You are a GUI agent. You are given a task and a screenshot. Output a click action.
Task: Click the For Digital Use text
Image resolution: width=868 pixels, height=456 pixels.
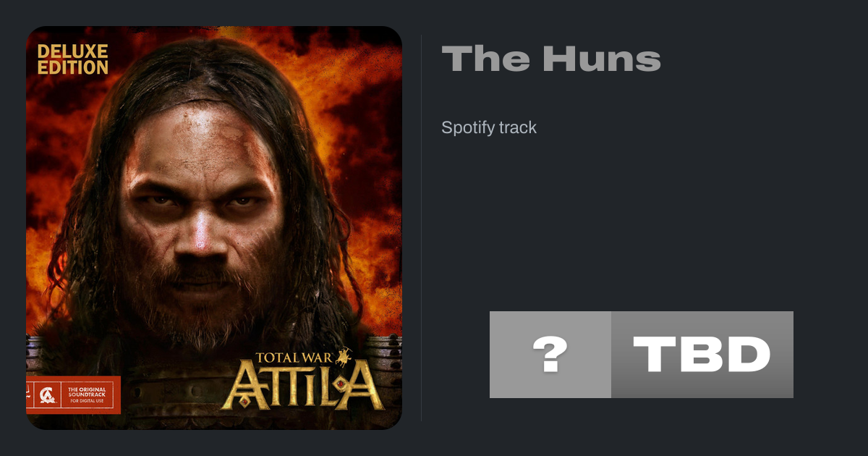(x=87, y=401)
